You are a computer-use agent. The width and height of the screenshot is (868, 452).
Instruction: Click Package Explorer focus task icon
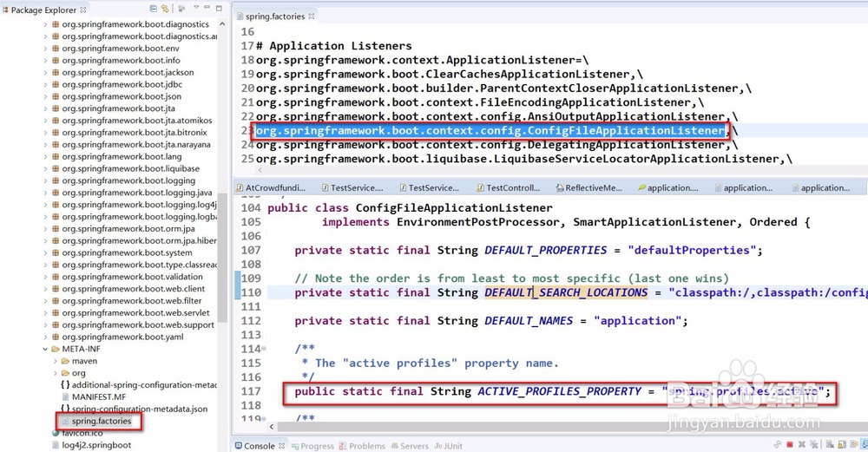(x=181, y=9)
